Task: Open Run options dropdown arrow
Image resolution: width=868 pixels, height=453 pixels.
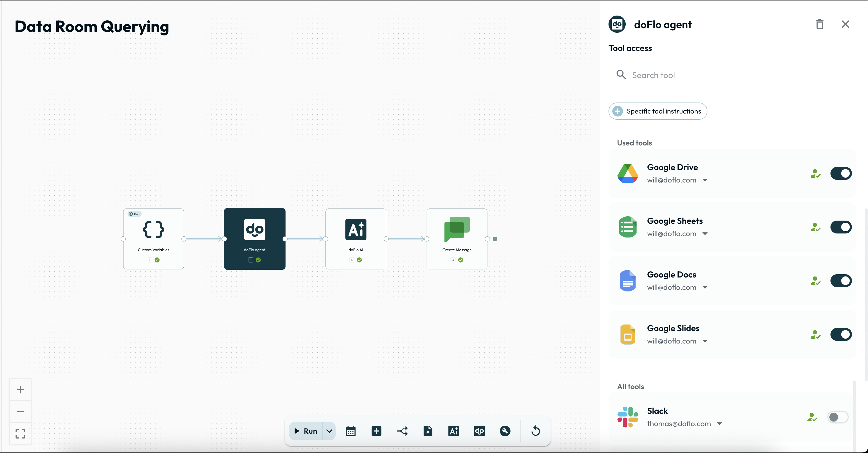Action: click(329, 431)
